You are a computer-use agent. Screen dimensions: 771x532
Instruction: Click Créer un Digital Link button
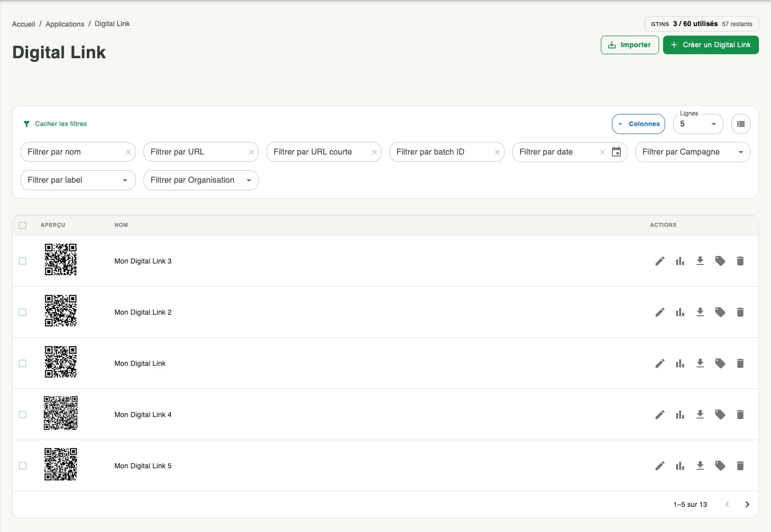[x=711, y=45]
